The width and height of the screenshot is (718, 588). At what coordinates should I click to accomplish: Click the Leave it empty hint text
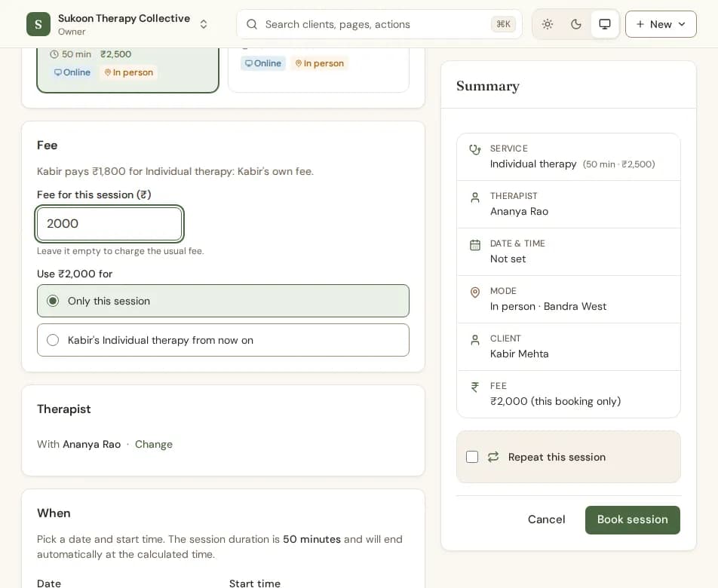coord(121,251)
